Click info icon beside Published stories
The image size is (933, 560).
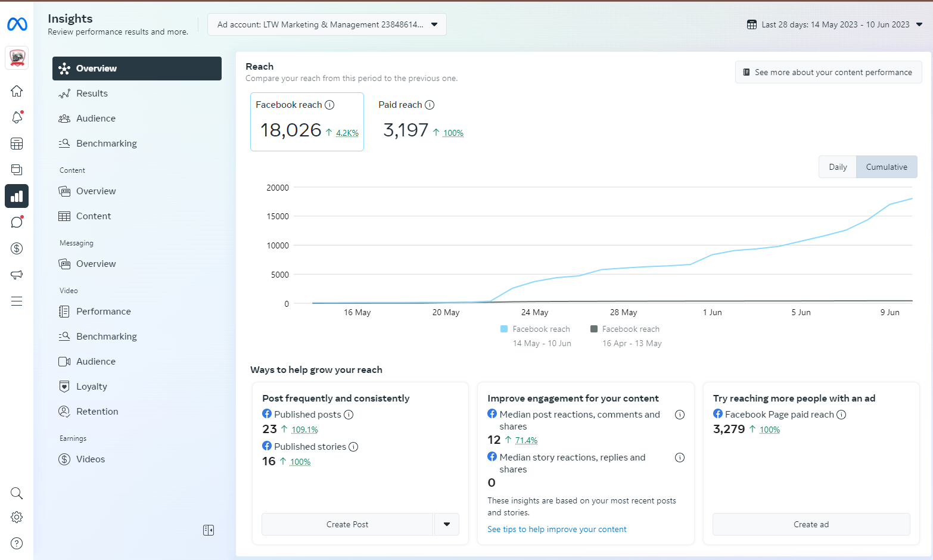point(353,447)
